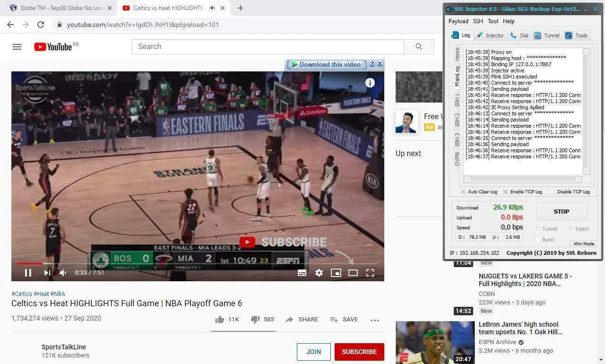The height and width of the screenshot is (364, 605).
Task: Click the search magnifier button
Action: click(x=419, y=46)
